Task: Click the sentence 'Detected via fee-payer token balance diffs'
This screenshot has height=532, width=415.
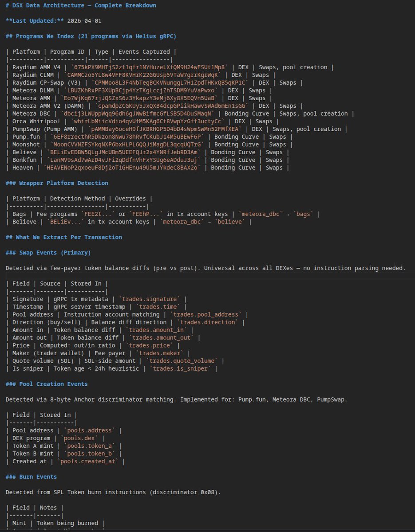Action: 78,268
